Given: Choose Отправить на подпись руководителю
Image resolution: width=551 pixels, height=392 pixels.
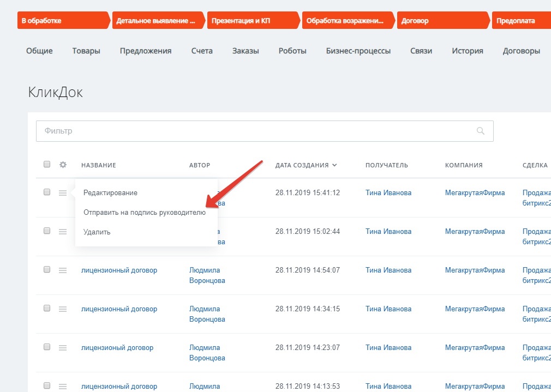Looking at the screenshot, I should 145,213.
